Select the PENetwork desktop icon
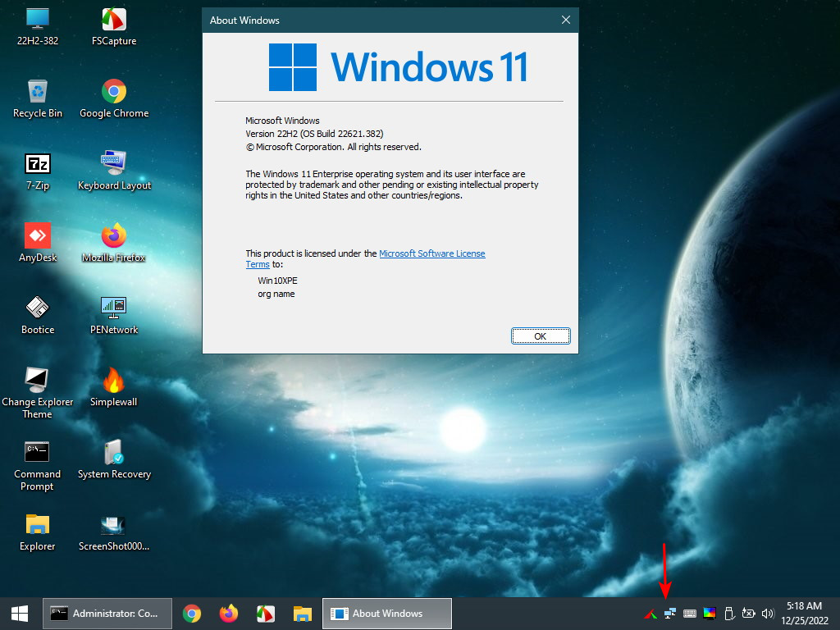 114,316
